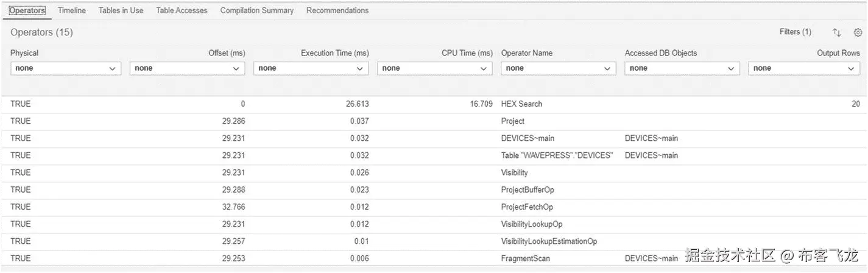
Task: Expand the Accessed DB Objects filter dropdown
Action: point(682,68)
